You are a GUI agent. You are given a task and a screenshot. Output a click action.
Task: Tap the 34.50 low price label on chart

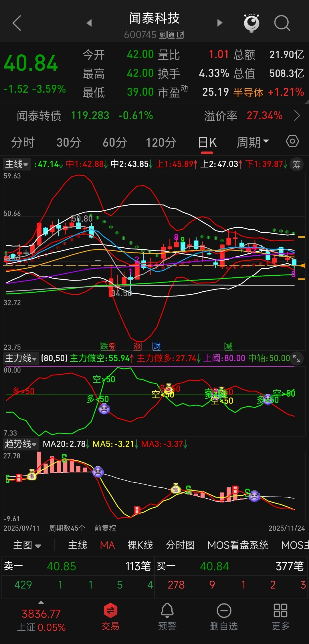(121, 293)
